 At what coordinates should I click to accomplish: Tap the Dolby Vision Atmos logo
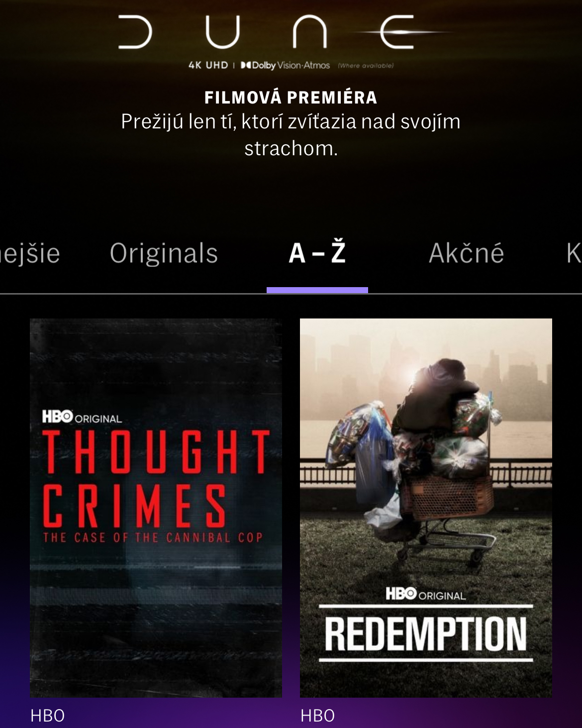pyautogui.click(x=285, y=65)
